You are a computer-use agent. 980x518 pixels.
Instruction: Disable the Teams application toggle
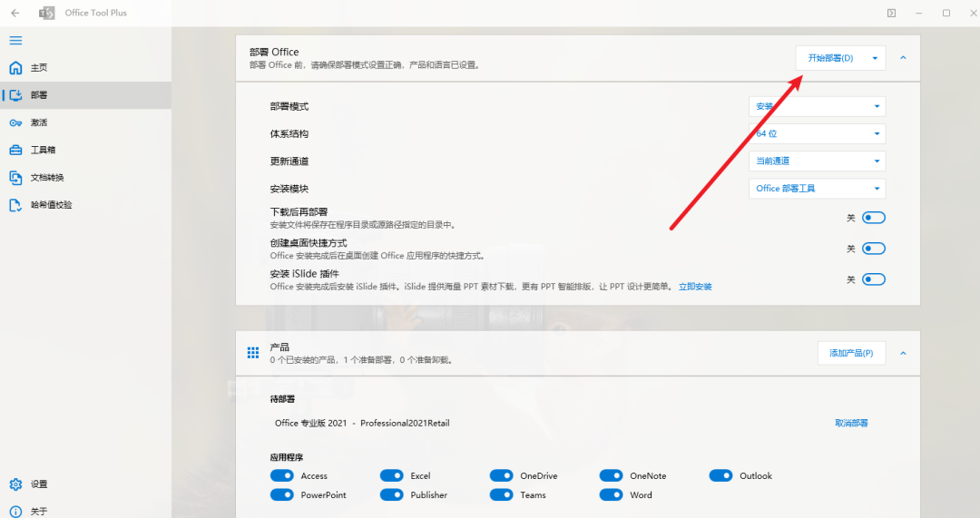[x=501, y=495]
